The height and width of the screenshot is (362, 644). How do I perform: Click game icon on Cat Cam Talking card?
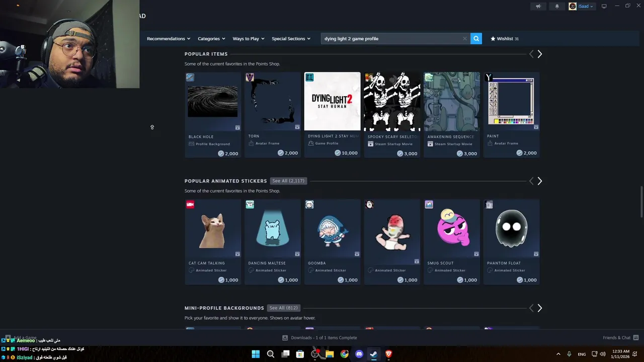[x=190, y=204]
